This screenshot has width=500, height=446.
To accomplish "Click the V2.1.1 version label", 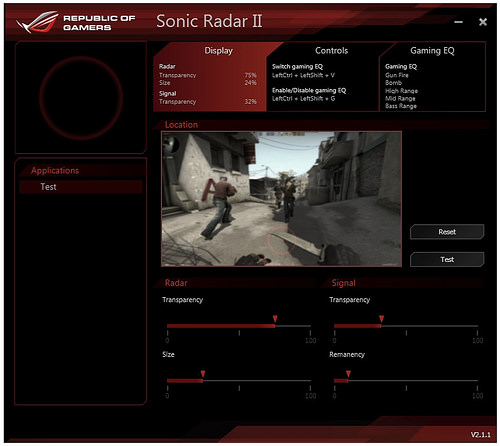I will click(480, 435).
